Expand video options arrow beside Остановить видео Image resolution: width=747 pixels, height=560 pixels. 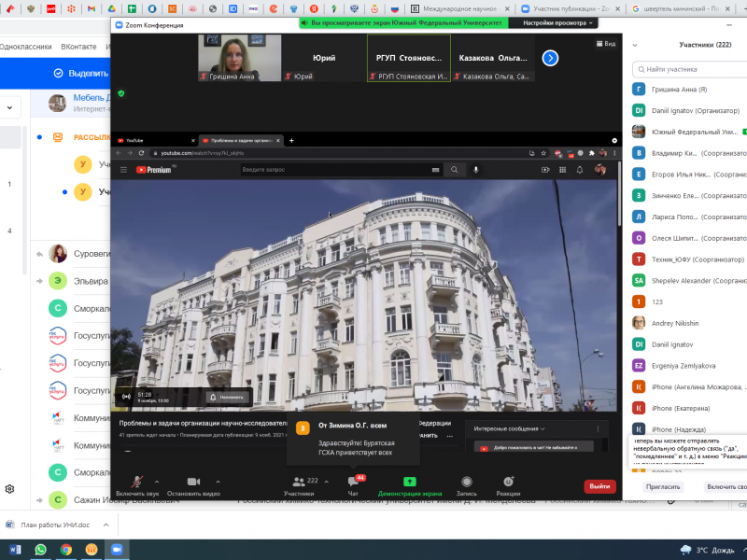pos(218,482)
